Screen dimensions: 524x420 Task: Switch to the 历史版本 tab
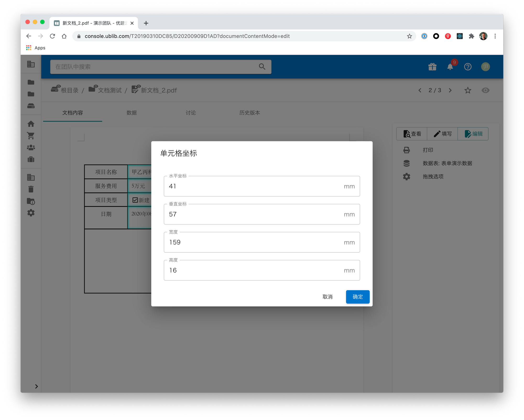[249, 113]
